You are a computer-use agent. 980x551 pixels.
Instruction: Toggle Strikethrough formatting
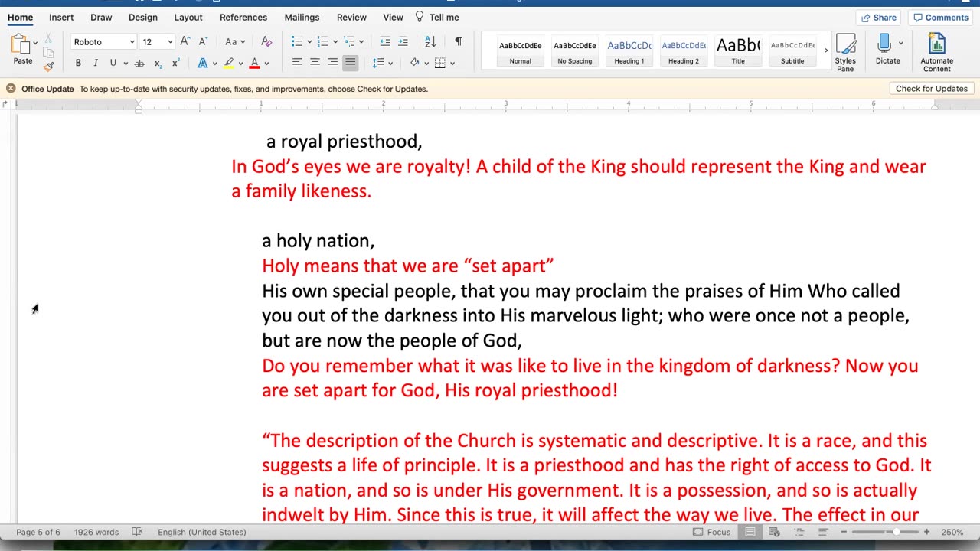139,64
